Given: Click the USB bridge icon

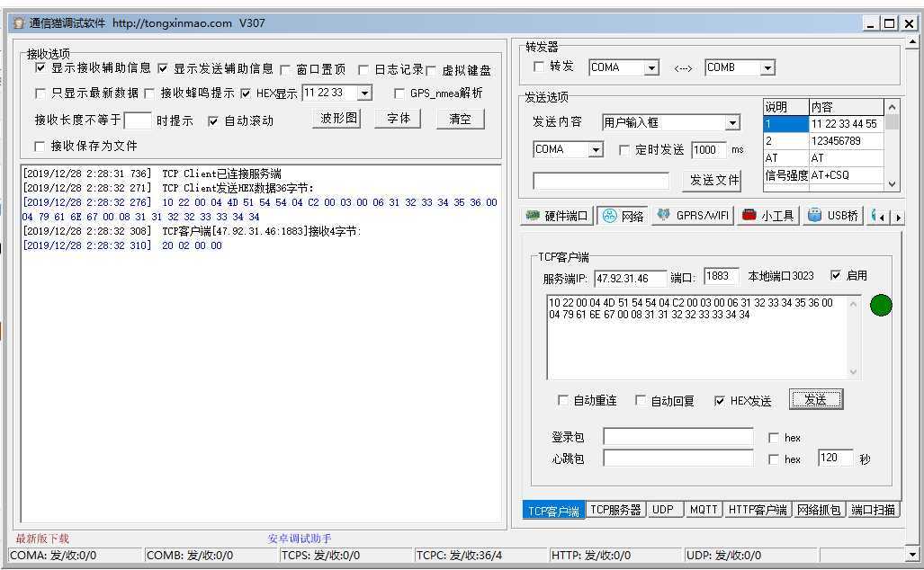Looking at the screenshot, I should click(814, 216).
